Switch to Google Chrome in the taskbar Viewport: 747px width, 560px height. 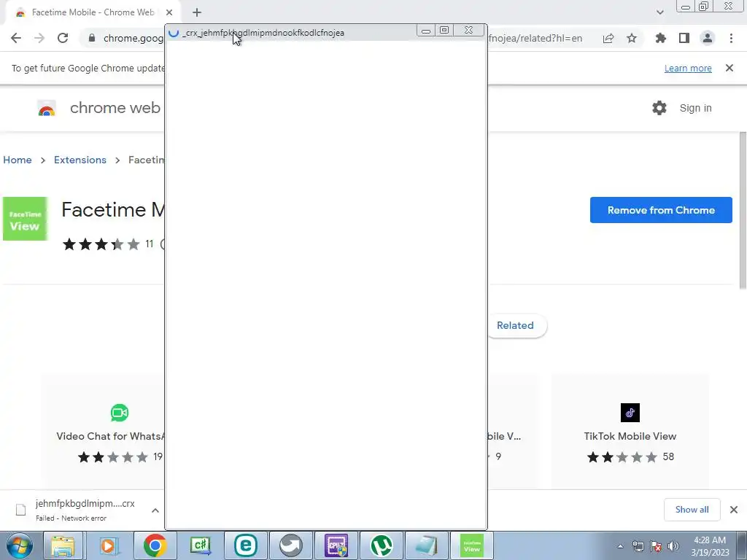tap(155, 545)
